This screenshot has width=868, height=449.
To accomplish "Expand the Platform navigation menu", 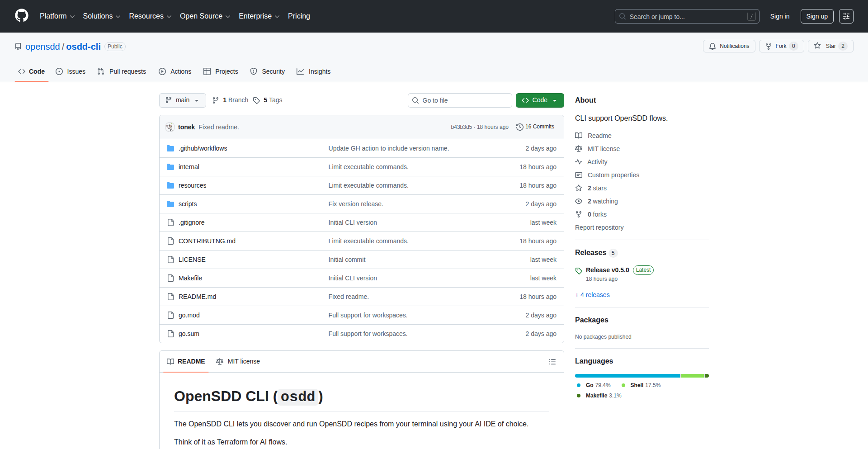I will (x=57, y=16).
